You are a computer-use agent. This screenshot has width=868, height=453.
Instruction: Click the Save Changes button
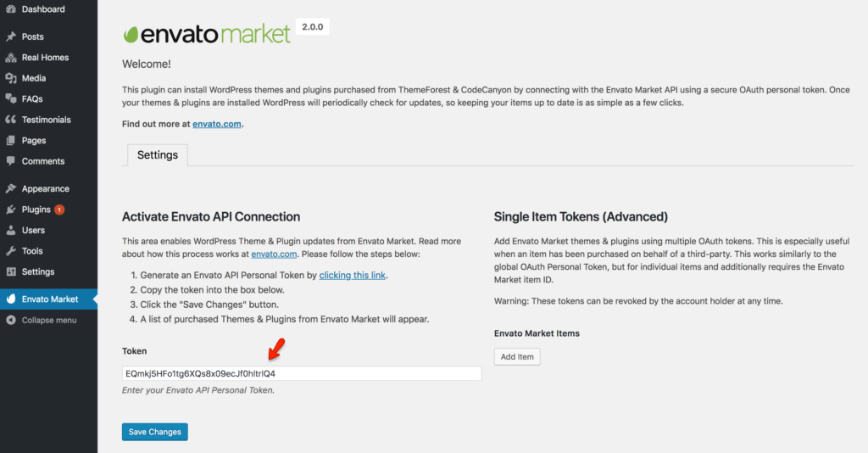coord(155,432)
